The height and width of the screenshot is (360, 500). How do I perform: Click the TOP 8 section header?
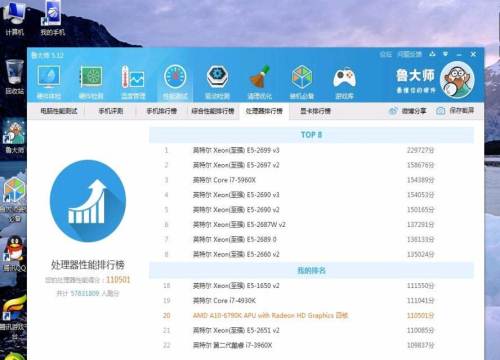point(311,135)
